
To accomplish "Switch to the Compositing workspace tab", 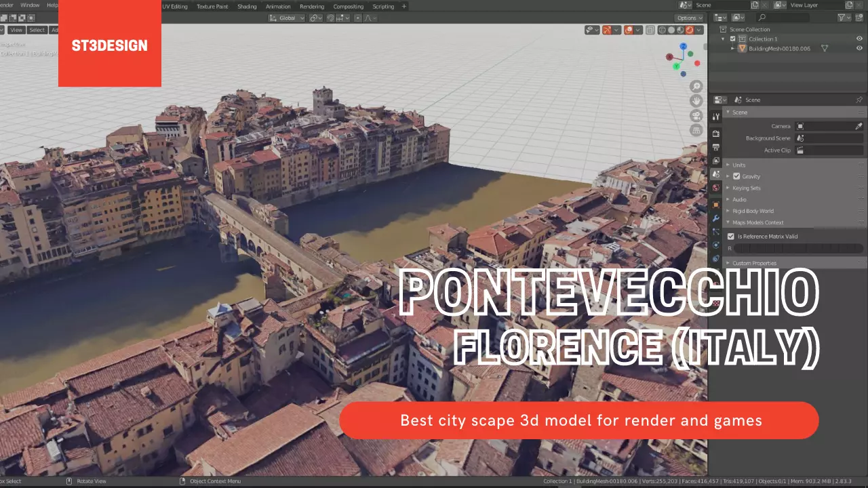I will (x=349, y=6).
